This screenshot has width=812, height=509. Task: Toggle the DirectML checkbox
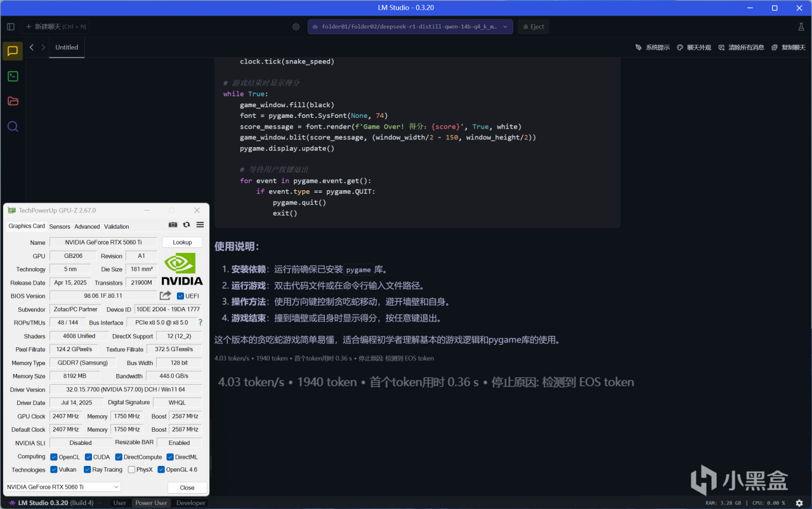170,457
